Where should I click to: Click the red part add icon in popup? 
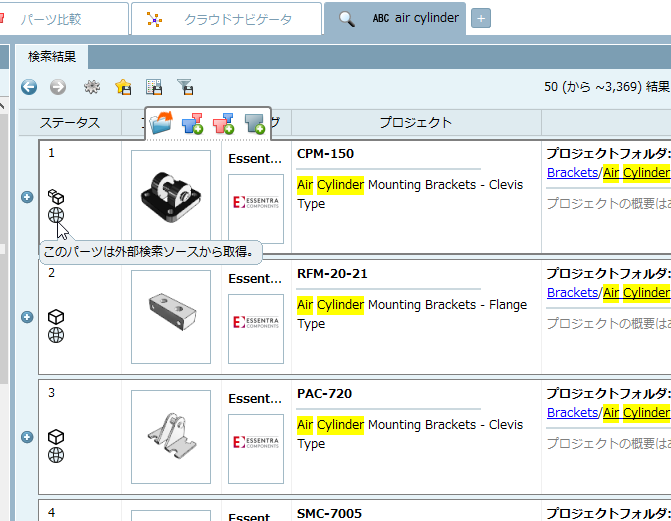coord(223,124)
